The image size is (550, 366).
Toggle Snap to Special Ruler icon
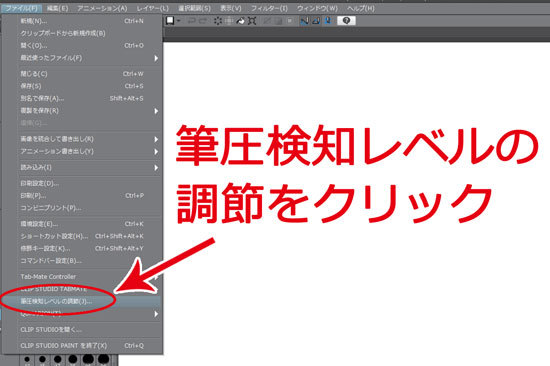pos(316,21)
